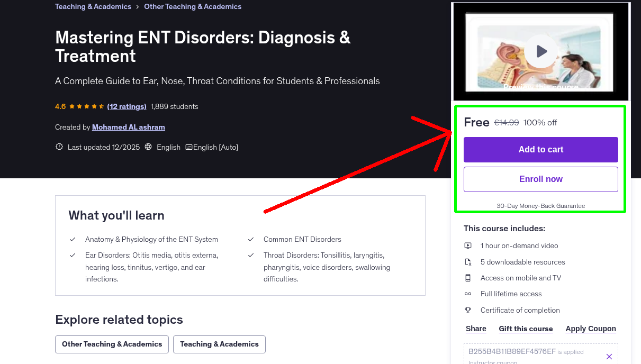Click the closed captions icon before English Auto
The height and width of the screenshot is (364, 641).
coord(188,147)
